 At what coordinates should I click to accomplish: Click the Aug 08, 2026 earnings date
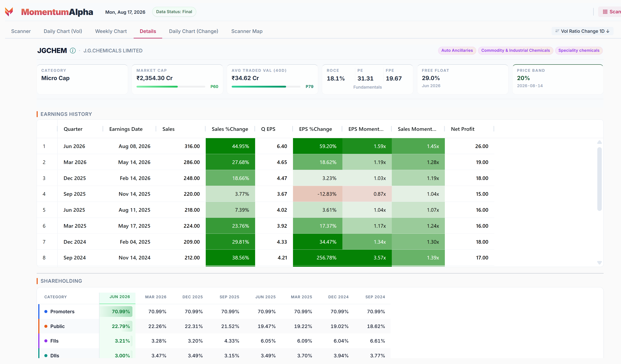coord(134,146)
